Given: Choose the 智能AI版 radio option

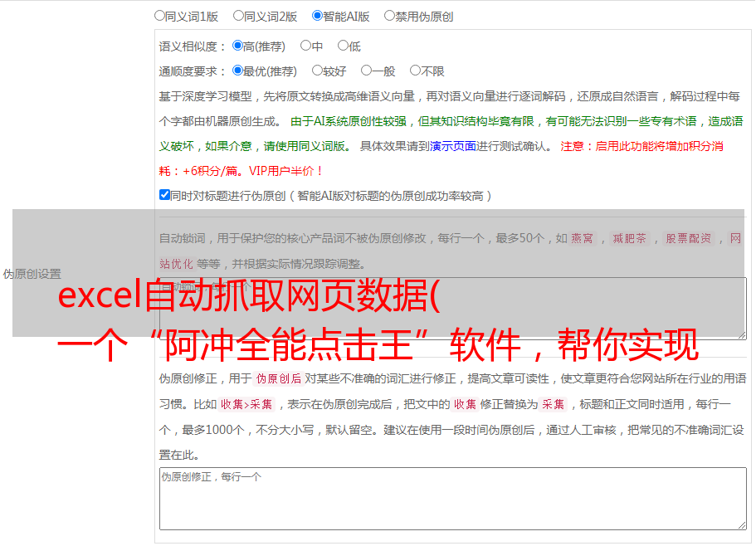Looking at the screenshot, I should tap(317, 16).
